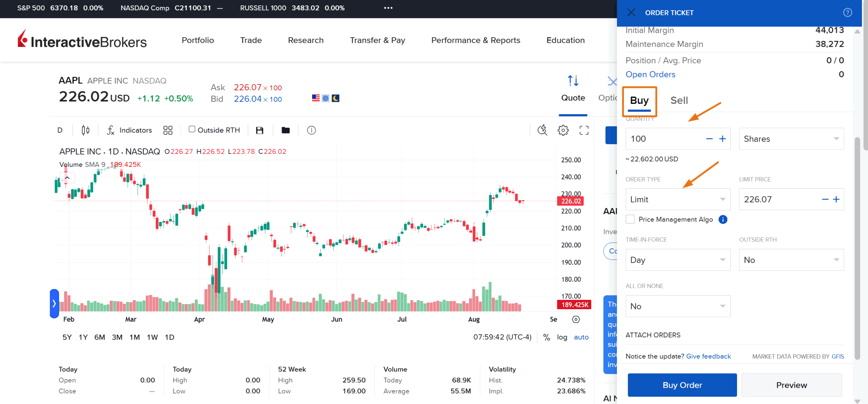Set chart range to 1D

pos(169,337)
